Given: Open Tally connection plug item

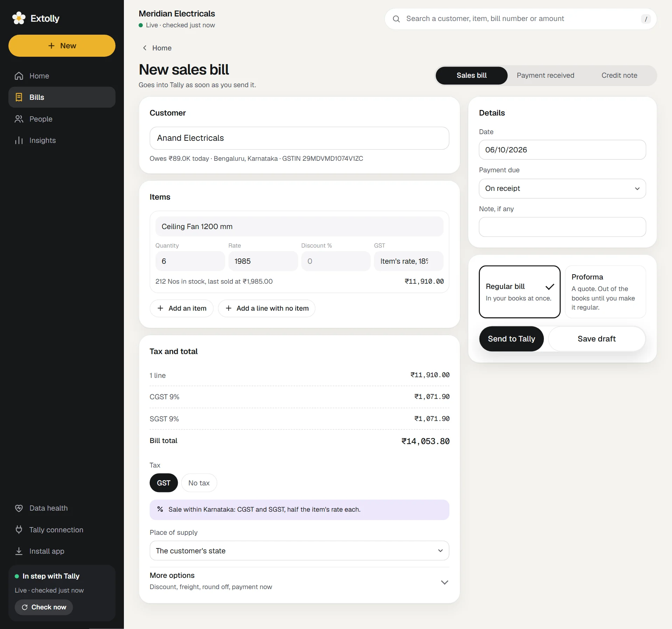Looking at the screenshot, I should pos(62,530).
